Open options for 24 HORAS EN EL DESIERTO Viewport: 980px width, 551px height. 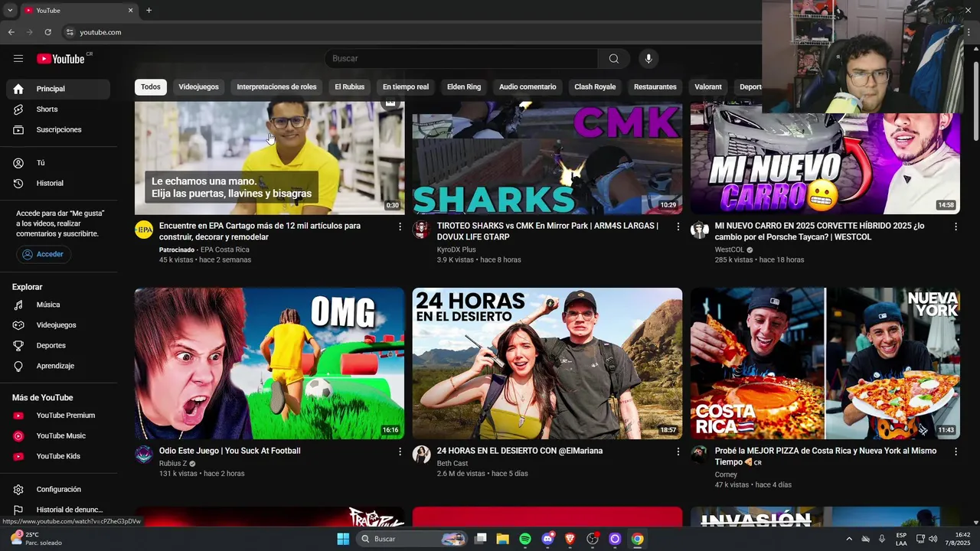pos(678,452)
